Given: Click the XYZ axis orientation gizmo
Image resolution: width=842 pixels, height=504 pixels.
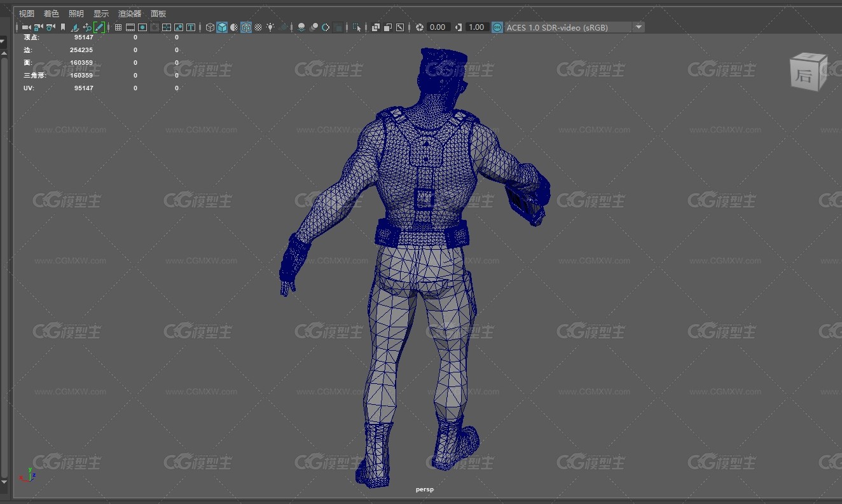Looking at the screenshot, I should point(29,474).
